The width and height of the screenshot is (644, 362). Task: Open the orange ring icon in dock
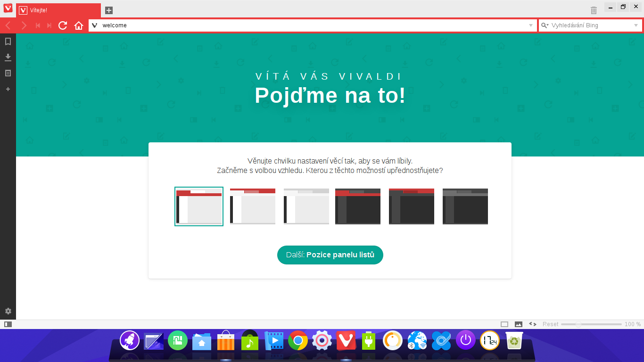click(393, 340)
